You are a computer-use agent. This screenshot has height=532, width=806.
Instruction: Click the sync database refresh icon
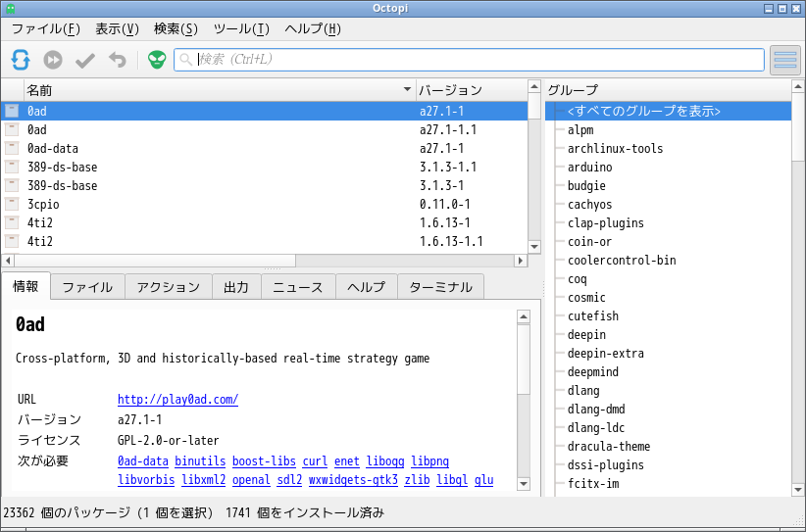click(x=21, y=60)
